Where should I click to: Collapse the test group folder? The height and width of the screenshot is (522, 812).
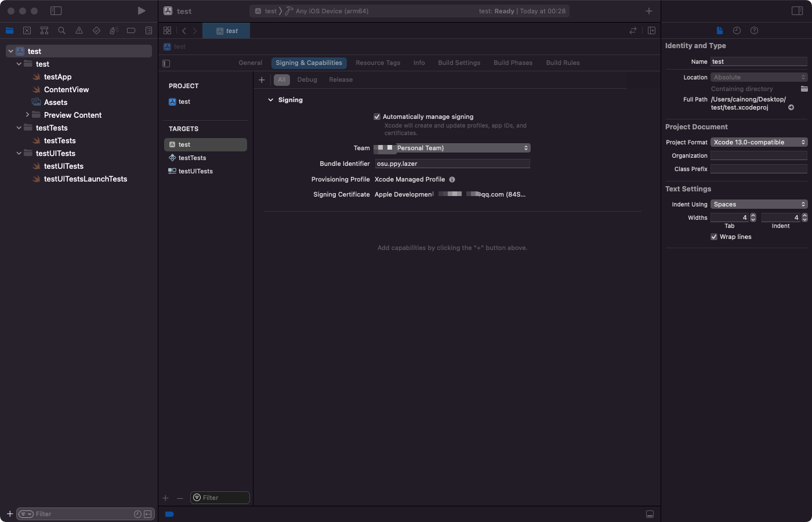coord(19,64)
